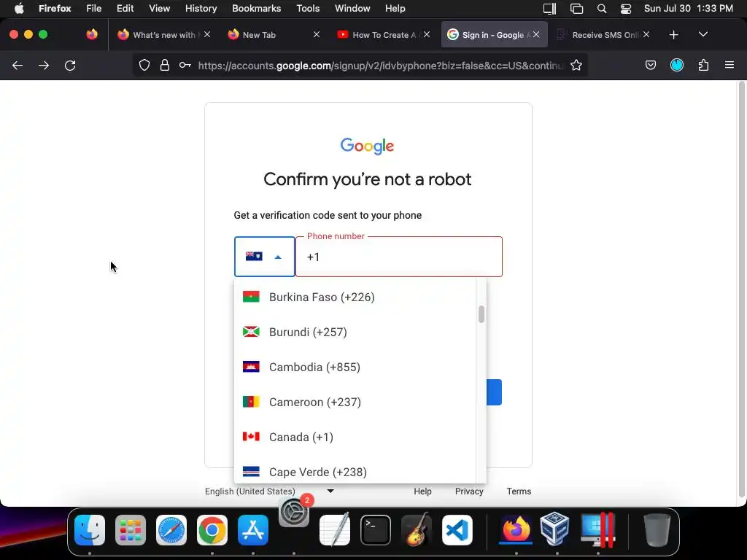The image size is (747, 560).
Task: Open the saved passwords key icon
Action: click(185, 65)
